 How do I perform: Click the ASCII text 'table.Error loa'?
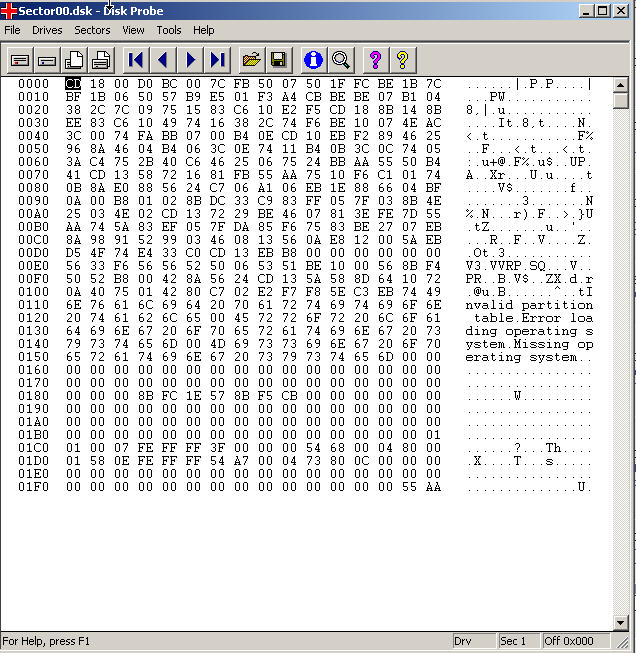(533, 318)
